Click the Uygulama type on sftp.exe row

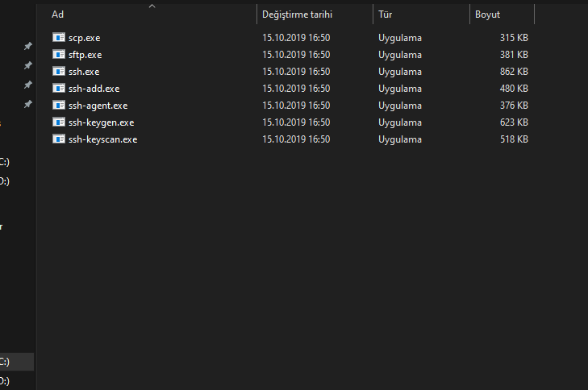point(399,54)
